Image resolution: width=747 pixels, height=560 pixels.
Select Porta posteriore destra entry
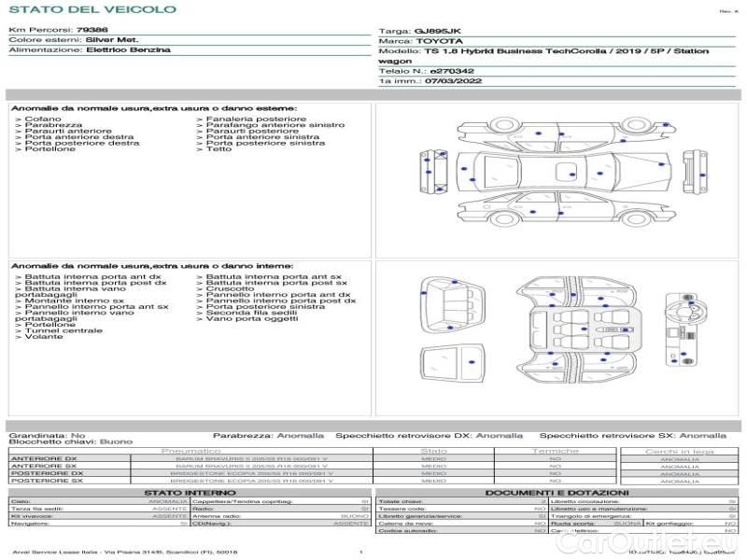(82, 143)
